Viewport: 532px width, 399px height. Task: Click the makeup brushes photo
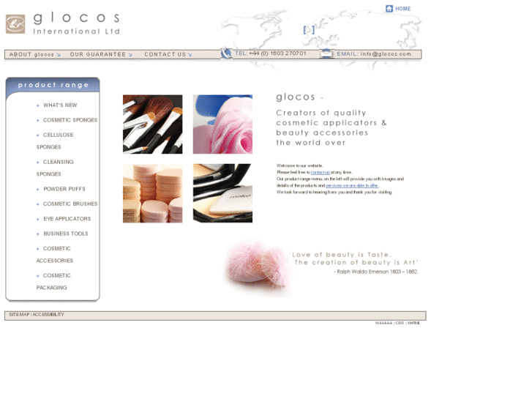[153, 124]
